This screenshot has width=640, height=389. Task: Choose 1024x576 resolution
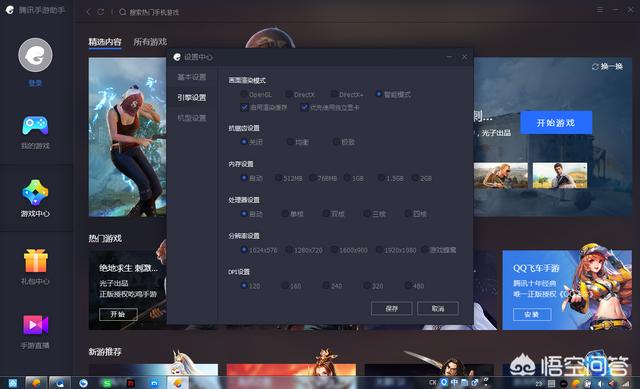[x=244, y=249]
